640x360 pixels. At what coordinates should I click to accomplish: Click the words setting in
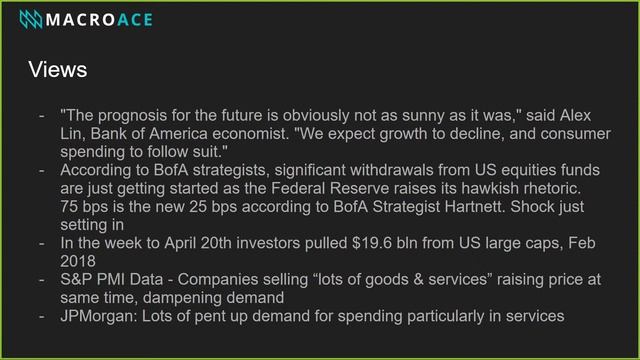tap(92, 225)
